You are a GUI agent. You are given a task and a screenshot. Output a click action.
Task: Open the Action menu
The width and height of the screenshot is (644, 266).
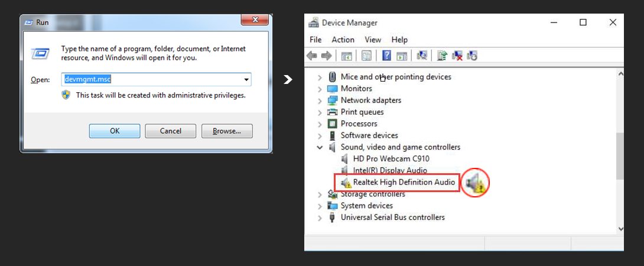tap(343, 40)
